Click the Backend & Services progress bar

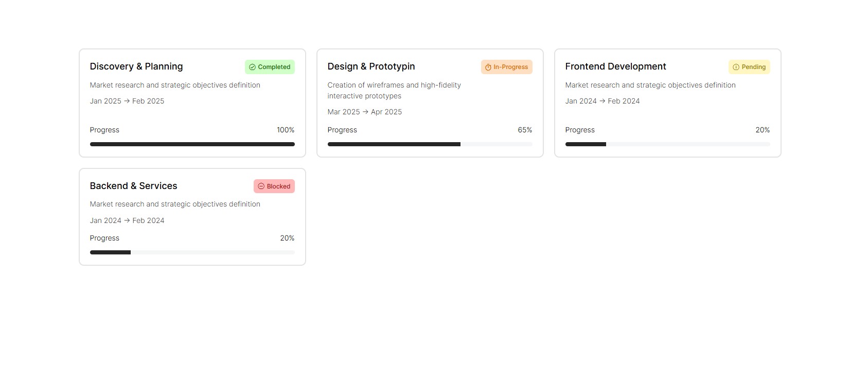tap(192, 252)
